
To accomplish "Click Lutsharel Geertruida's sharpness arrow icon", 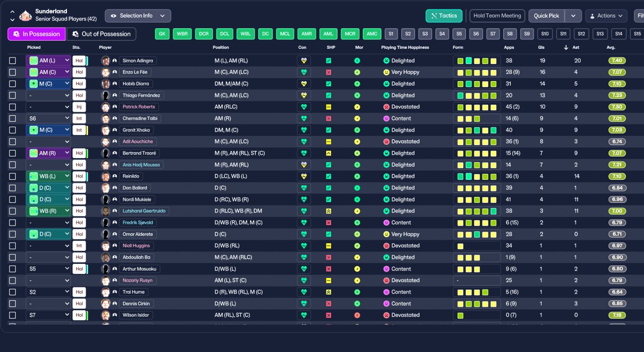I will pyautogui.click(x=329, y=211).
